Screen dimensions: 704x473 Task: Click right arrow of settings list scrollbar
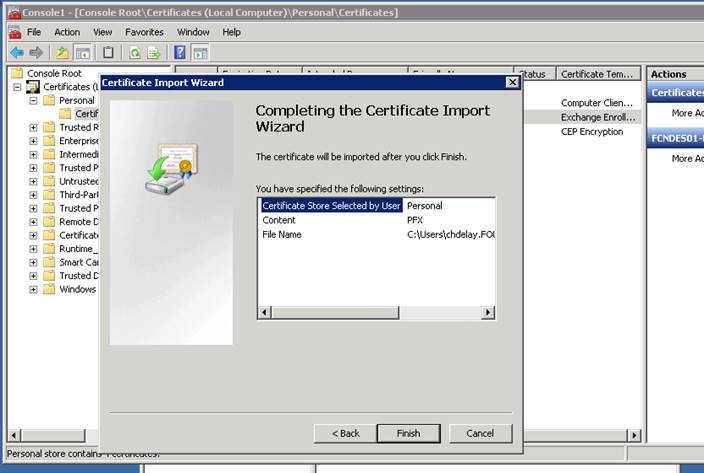[x=489, y=313]
